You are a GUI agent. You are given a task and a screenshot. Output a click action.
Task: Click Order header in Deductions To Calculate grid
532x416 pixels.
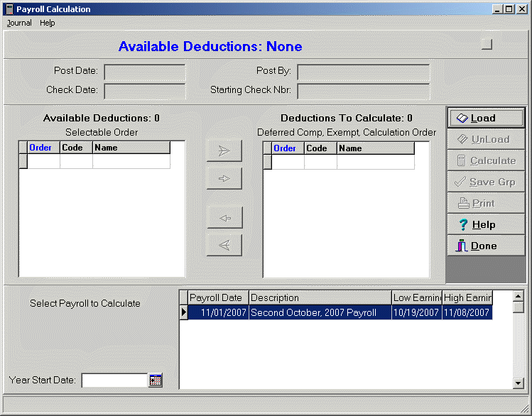[x=288, y=148]
